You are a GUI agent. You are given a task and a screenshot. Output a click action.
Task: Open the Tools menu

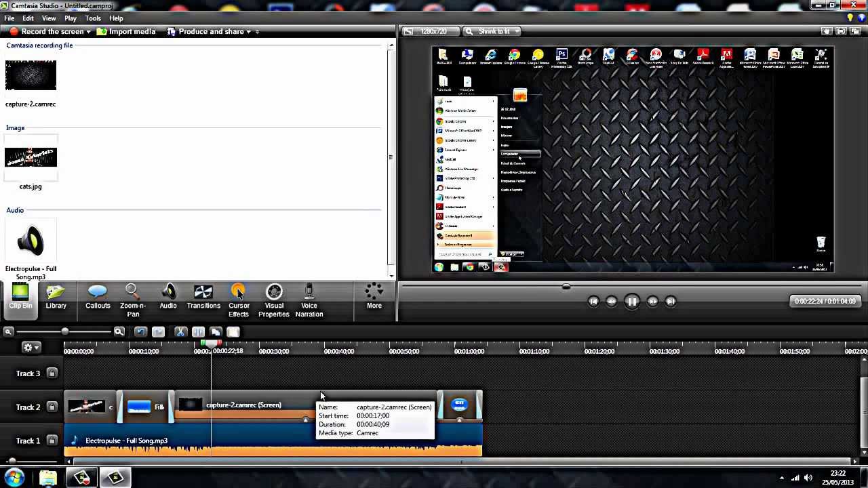tap(93, 18)
